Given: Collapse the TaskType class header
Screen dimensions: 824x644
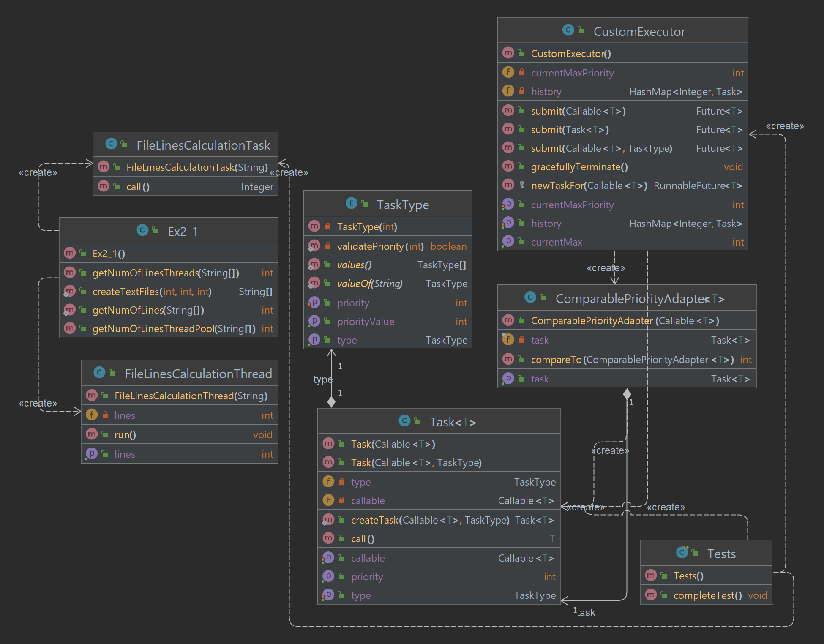Looking at the screenshot, I should click(404, 204).
